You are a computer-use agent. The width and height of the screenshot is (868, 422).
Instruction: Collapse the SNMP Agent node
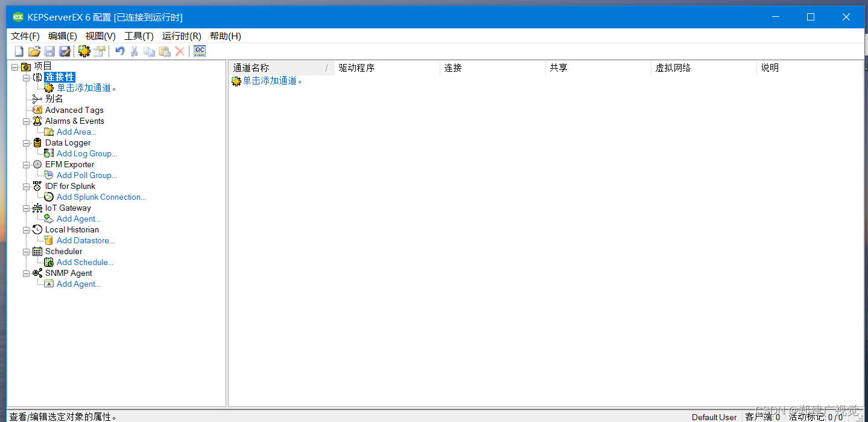(x=26, y=273)
